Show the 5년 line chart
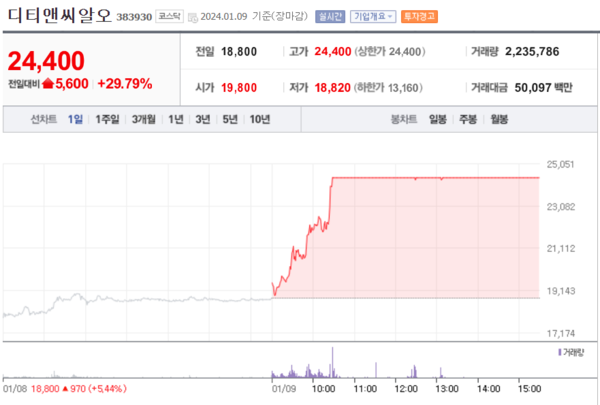600x405 pixels. [230, 119]
